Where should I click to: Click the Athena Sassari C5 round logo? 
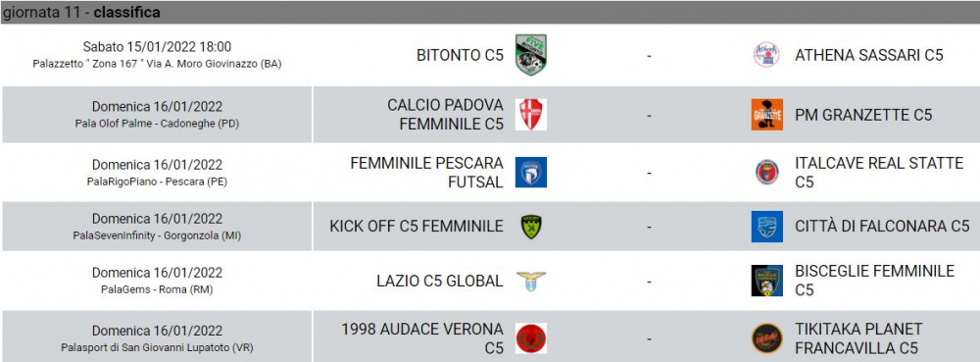(766, 55)
